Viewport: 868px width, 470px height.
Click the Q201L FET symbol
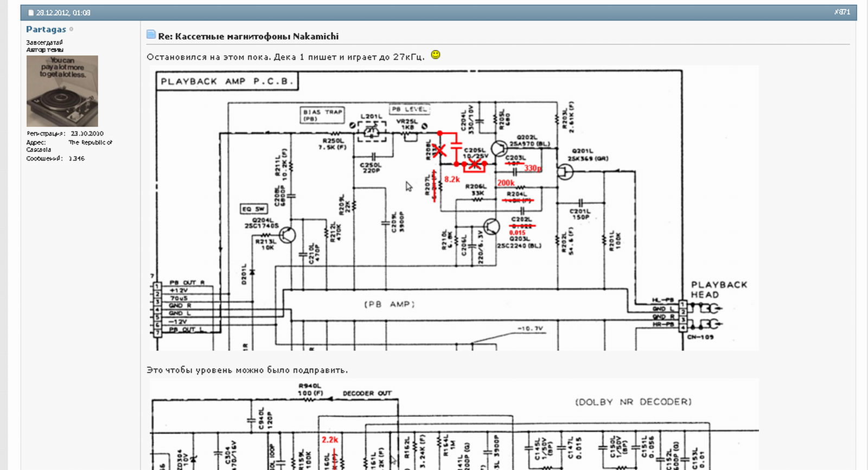(565, 172)
